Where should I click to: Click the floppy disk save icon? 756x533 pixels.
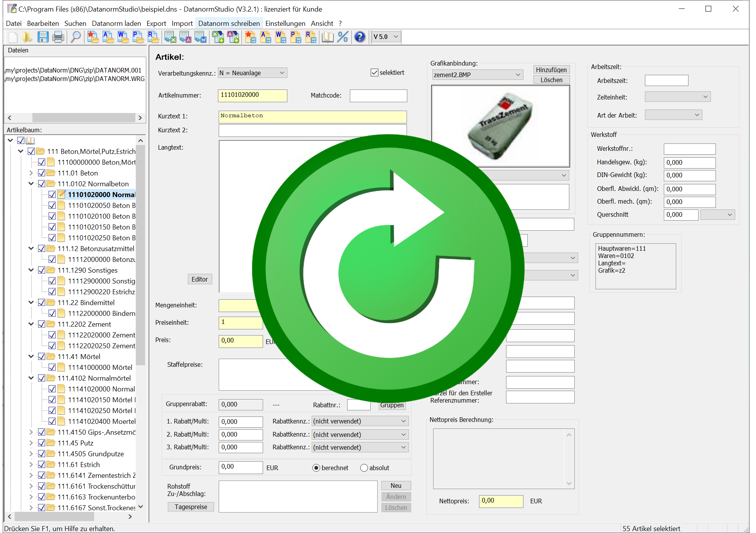(43, 37)
